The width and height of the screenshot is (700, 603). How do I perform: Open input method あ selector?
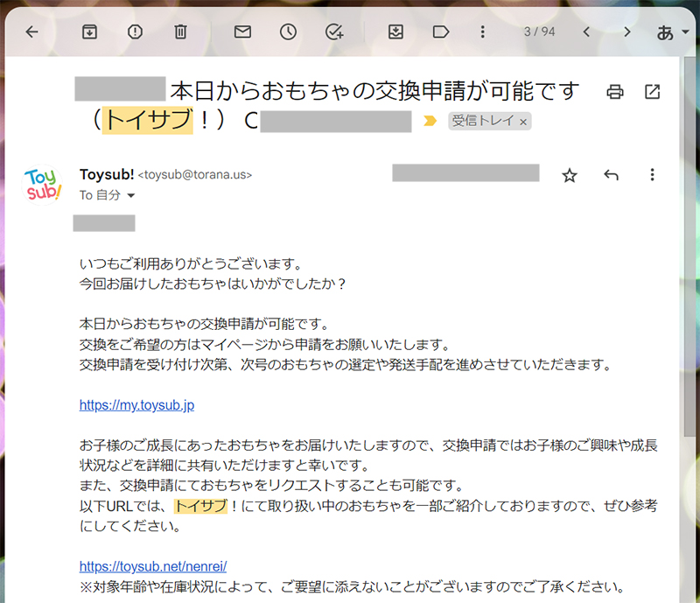pos(672,32)
